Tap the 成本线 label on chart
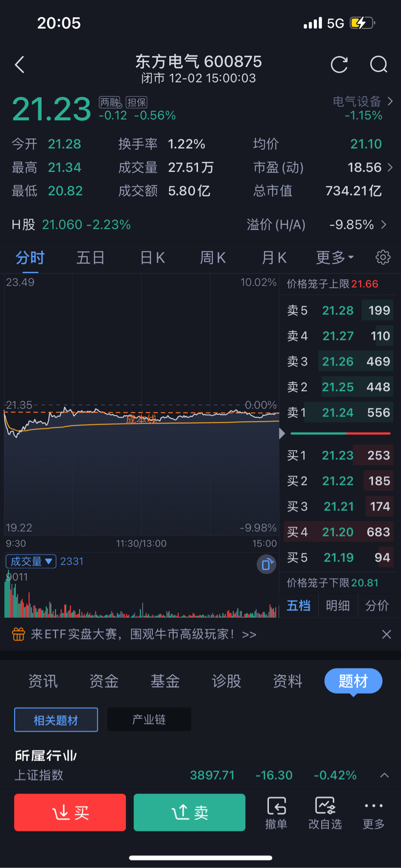The image size is (401, 868). point(141,419)
